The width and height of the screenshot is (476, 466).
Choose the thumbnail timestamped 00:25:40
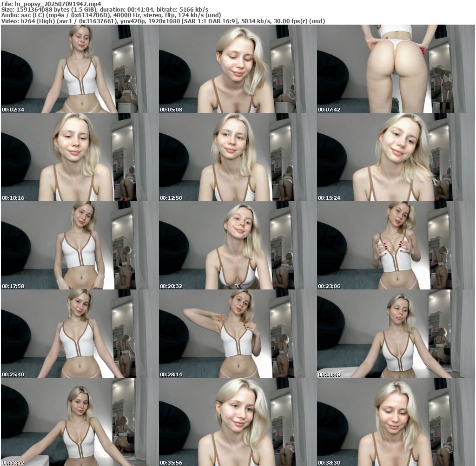click(79, 334)
